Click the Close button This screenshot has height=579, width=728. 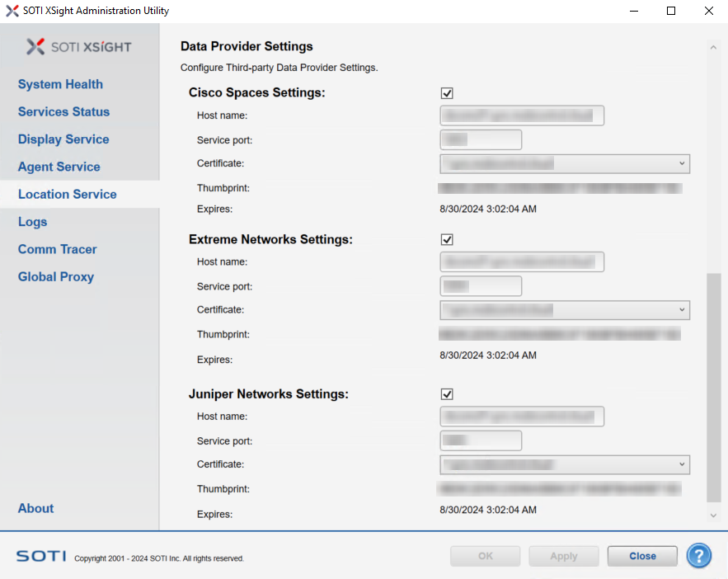pos(642,556)
